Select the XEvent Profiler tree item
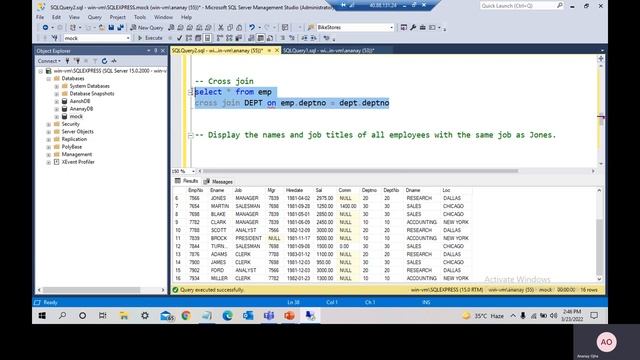The width and height of the screenshot is (640, 360). [x=78, y=162]
